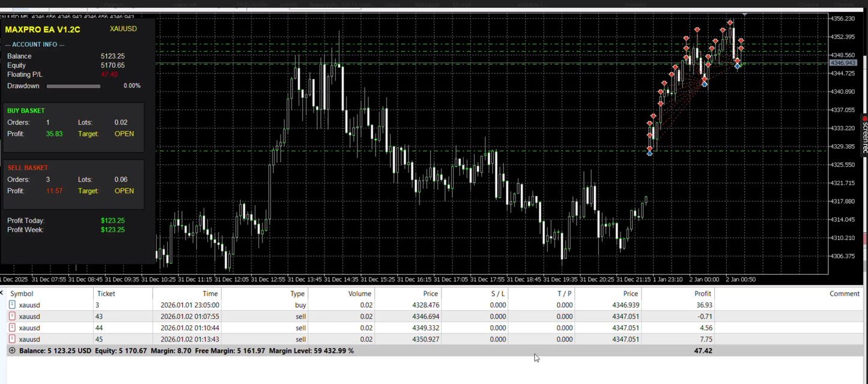The height and width of the screenshot is (384, 868).
Task: Click the profit value 7.75
Action: pos(706,339)
